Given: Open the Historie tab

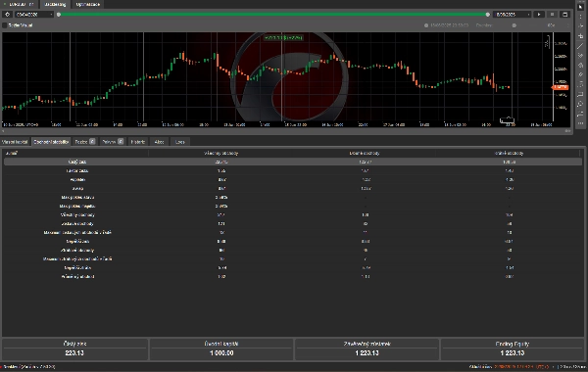Looking at the screenshot, I should coord(137,142).
